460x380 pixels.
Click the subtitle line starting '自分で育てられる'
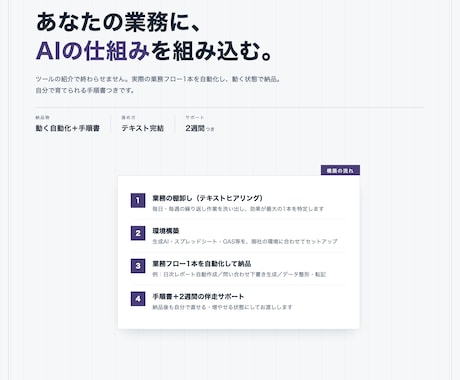pos(85,90)
